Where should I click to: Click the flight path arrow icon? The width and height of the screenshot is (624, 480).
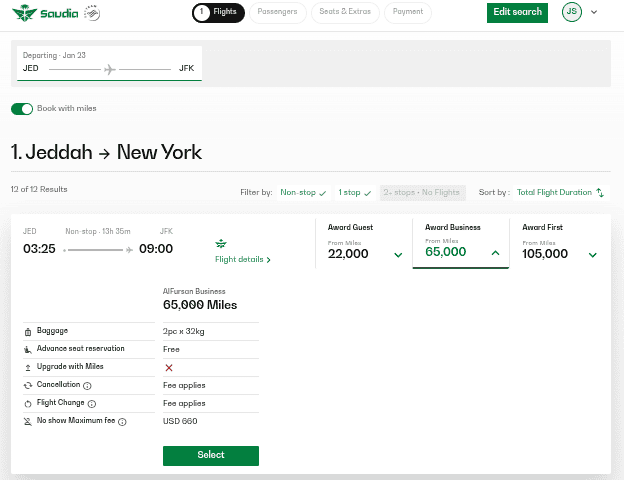(x=129, y=250)
